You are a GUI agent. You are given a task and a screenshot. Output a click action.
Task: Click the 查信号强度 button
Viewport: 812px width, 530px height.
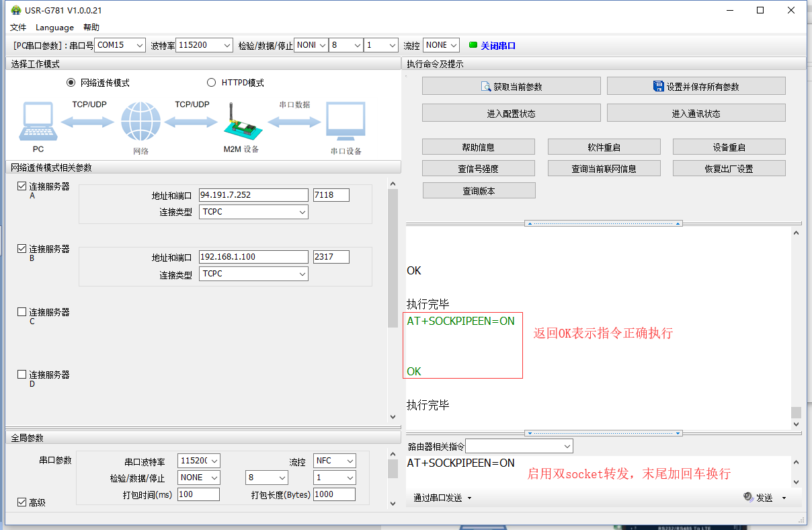479,169
